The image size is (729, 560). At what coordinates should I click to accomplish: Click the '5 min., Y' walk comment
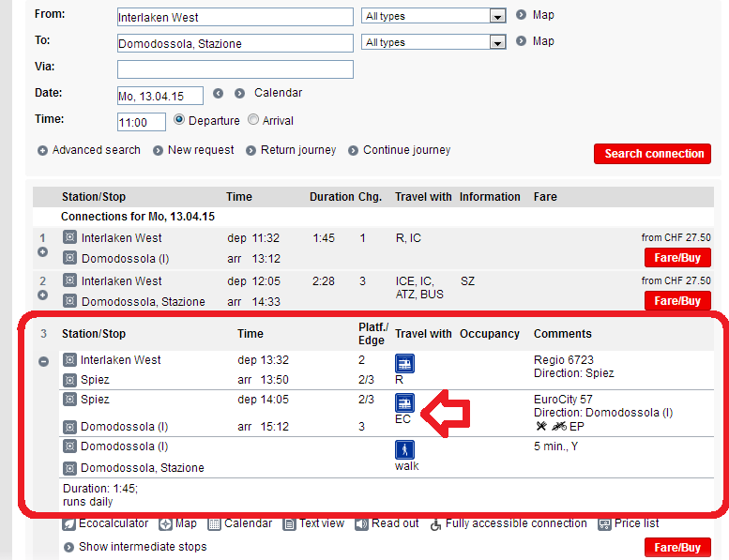click(x=555, y=446)
